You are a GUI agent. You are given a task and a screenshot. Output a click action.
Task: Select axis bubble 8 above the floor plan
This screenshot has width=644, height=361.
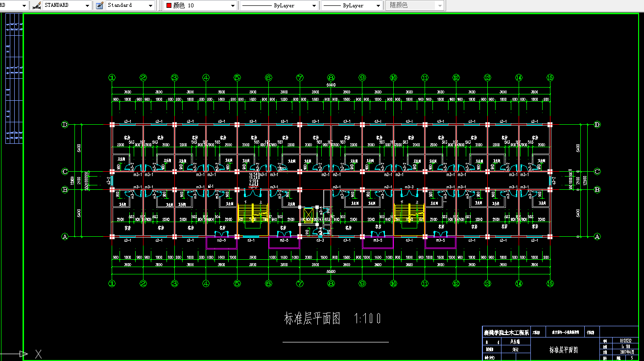tap(331, 77)
